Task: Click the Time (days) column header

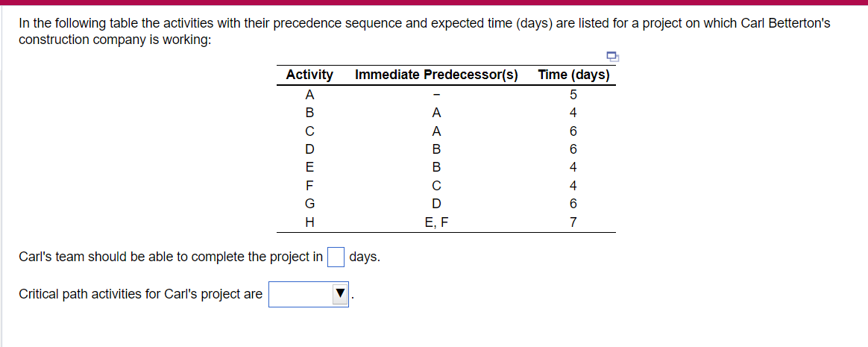Action: coord(573,75)
